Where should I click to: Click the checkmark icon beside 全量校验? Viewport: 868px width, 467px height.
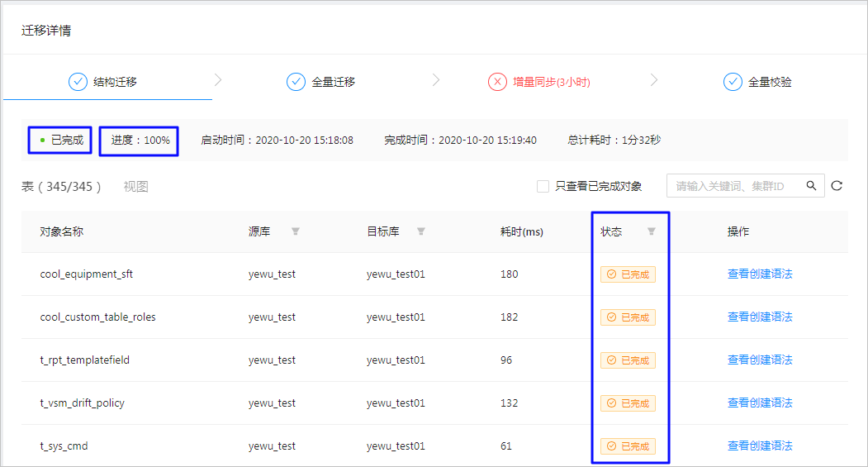[x=733, y=82]
